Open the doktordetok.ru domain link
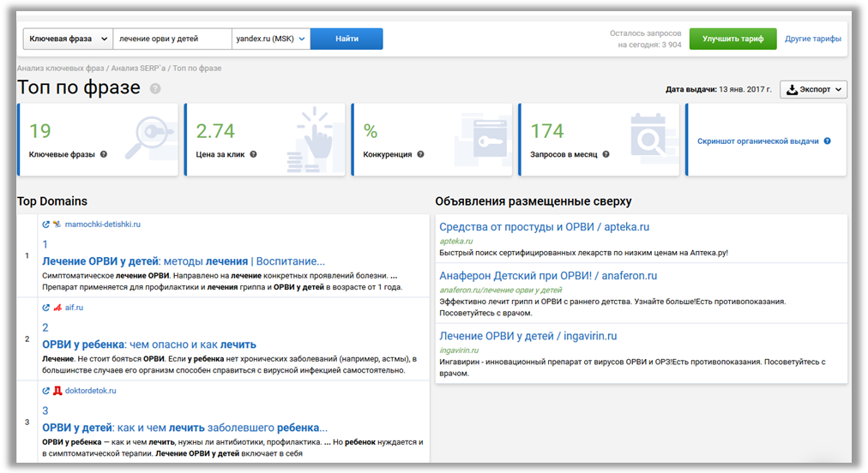The height and width of the screenshot is (473, 868). click(91, 391)
